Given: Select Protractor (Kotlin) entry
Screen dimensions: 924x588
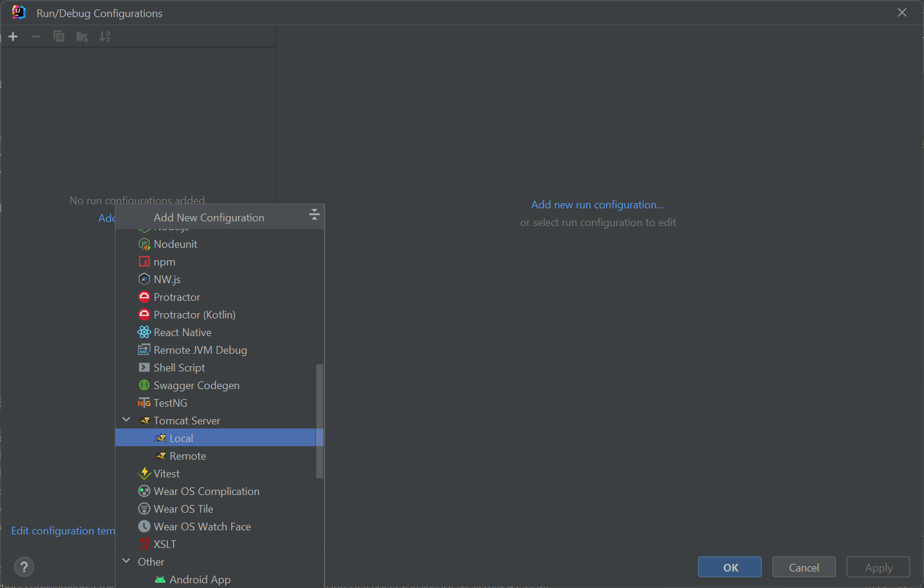Looking at the screenshot, I should pyautogui.click(x=216, y=314).
